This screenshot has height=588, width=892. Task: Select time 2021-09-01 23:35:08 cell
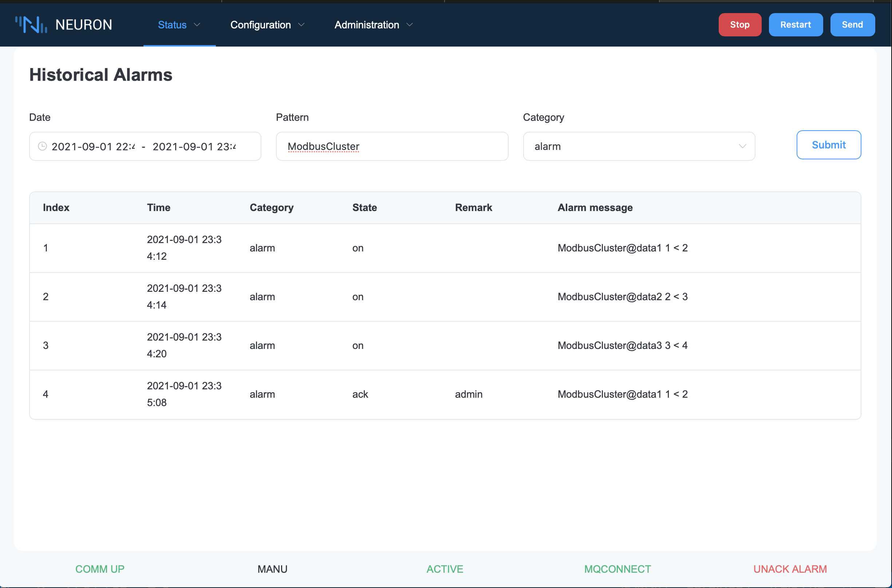[184, 394]
